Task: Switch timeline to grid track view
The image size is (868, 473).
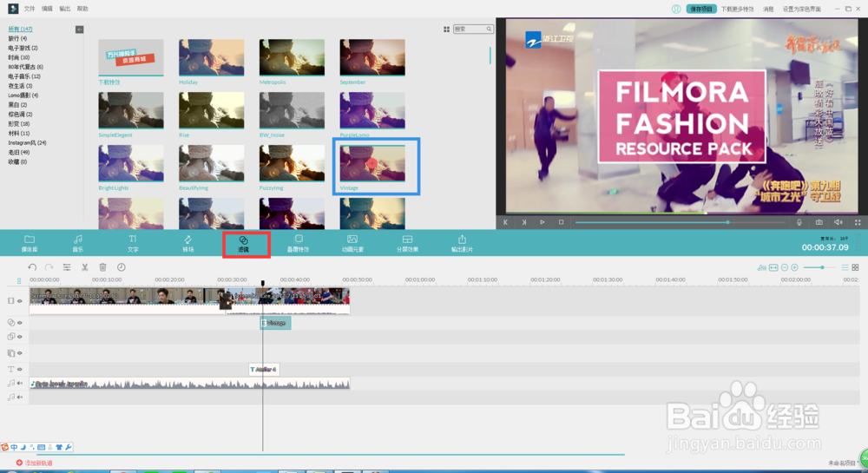Action: [x=855, y=268]
